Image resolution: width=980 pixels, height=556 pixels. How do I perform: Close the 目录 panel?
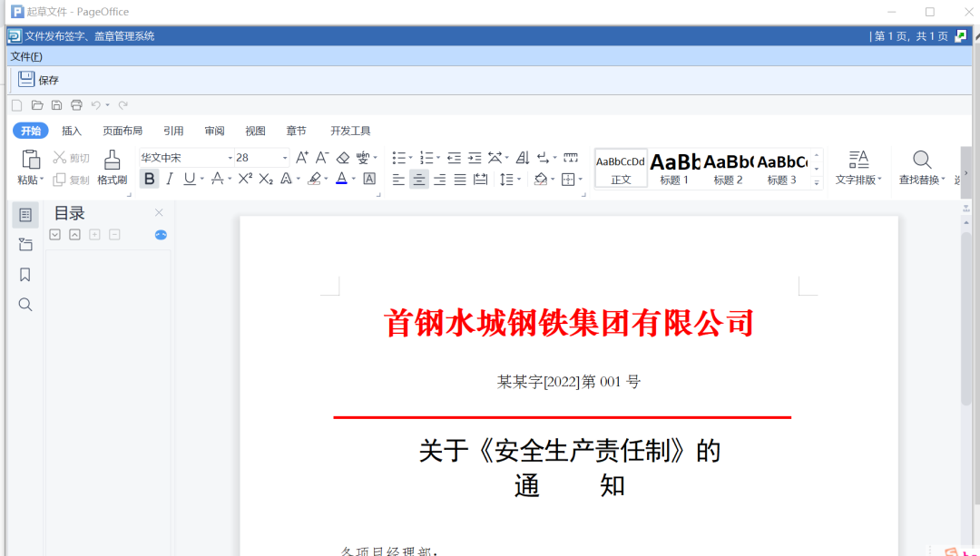pos(159,212)
